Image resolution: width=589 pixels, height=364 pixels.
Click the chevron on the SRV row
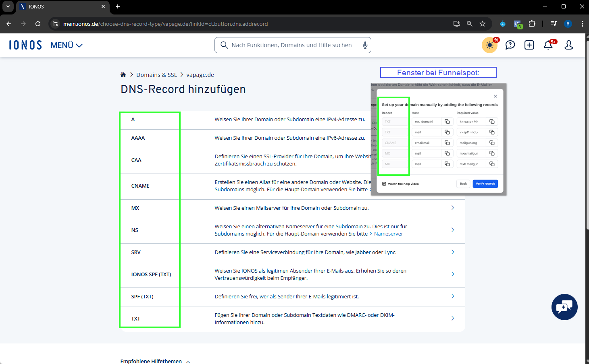(453, 252)
